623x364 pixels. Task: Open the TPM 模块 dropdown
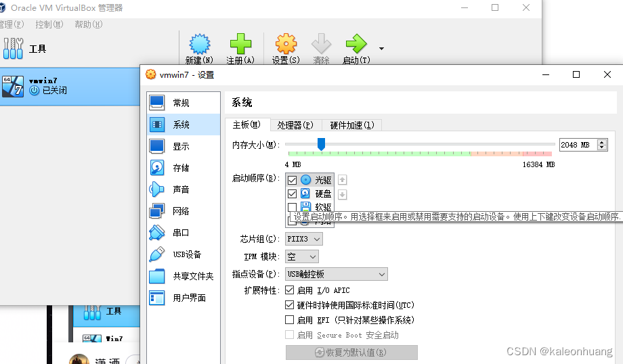tap(302, 257)
